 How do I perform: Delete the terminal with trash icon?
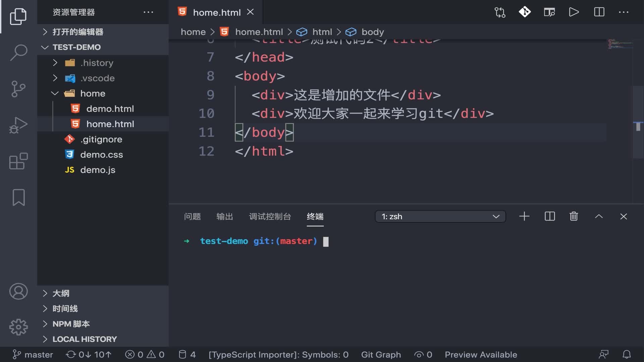coord(574,217)
